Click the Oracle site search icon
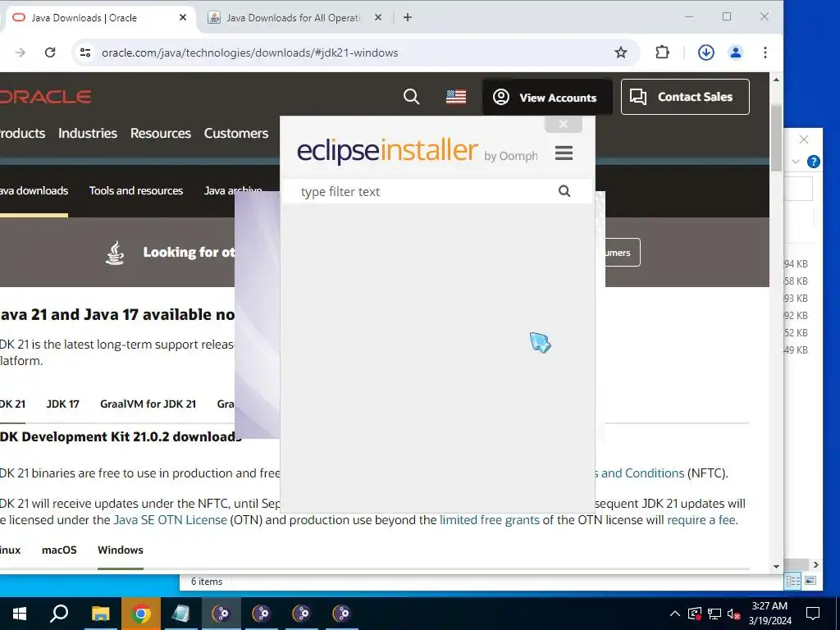840x630 pixels. coord(411,97)
